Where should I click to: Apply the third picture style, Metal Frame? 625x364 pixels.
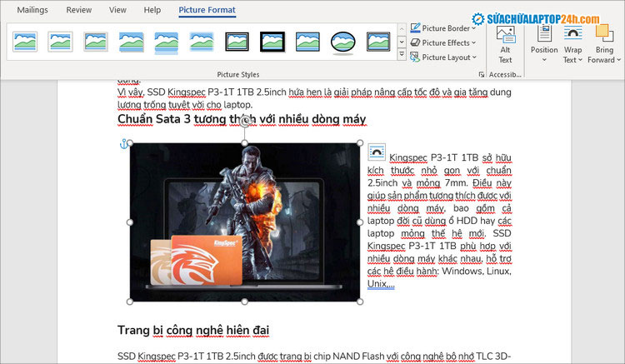click(x=96, y=42)
